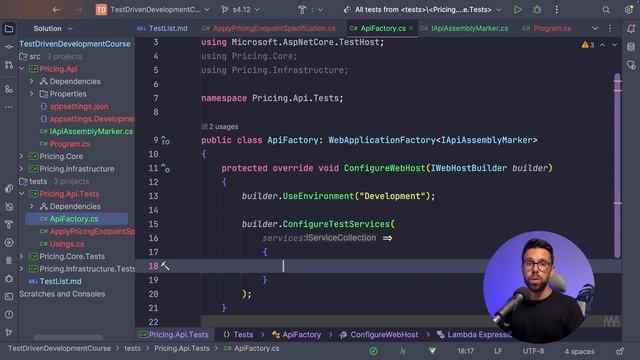
Task: Expand the Pricing.Infrastructure.Tests project
Action: point(22,269)
